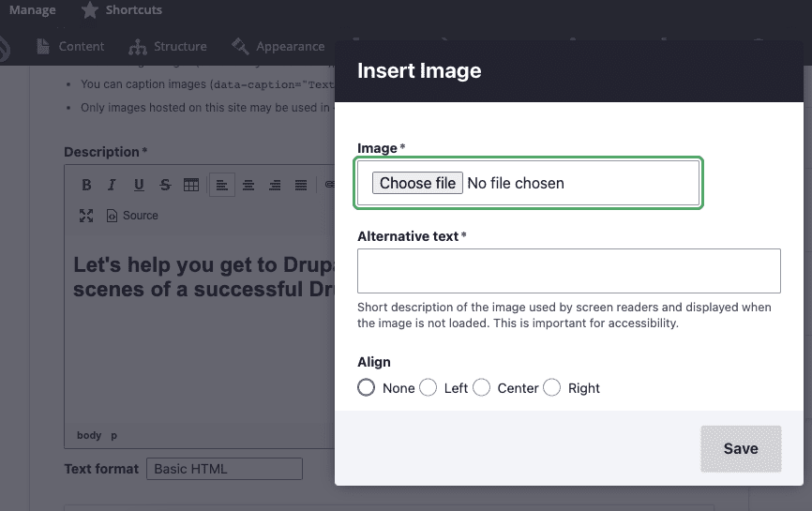Select the Center alignment radio button
This screenshot has width=812, height=511.
coord(482,387)
